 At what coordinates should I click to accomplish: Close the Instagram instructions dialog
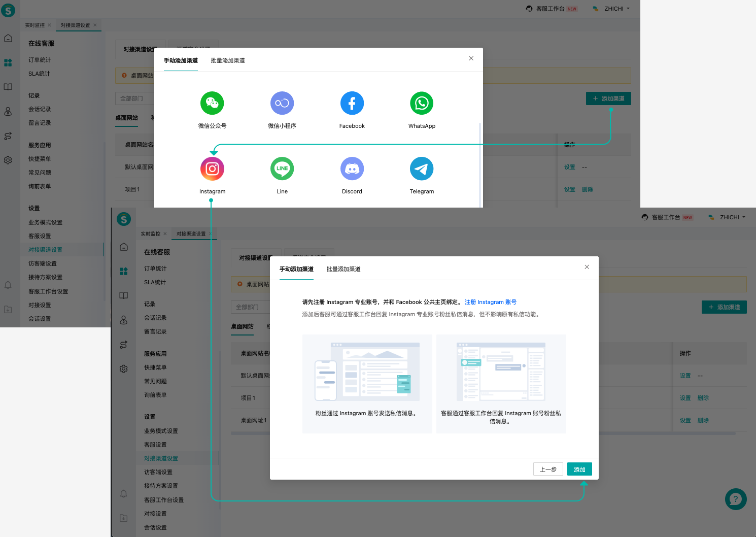(587, 267)
